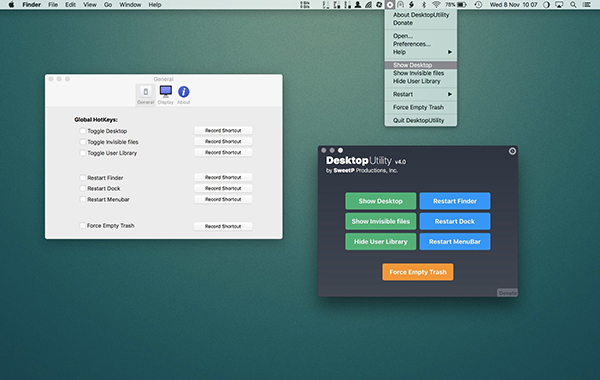This screenshot has height=380, width=600.
Task: Check the Restart Menubar hotkey box
Action: click(x=83, y=199)
